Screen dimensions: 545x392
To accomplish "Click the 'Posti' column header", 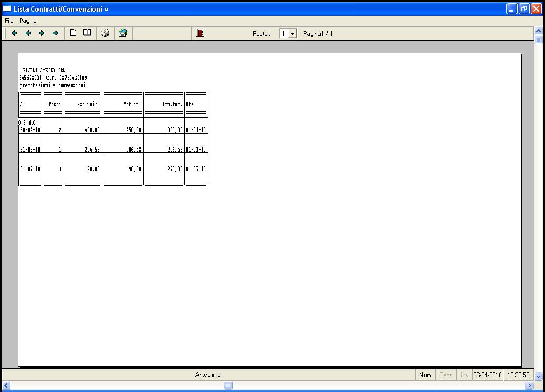I will [x=55, y=104].
